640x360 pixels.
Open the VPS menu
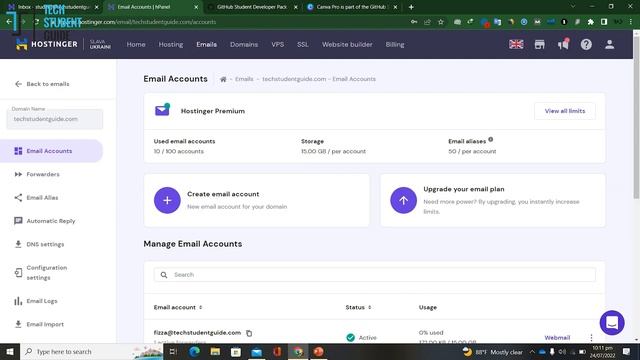[278, 44]
